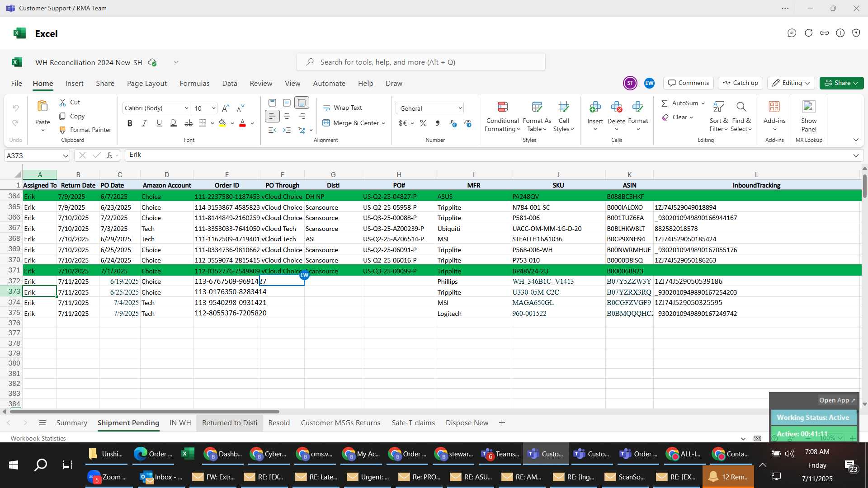The image size is (868, 488).
Task: Toggle Underline formatting
Action: click(x=159, y=123)
